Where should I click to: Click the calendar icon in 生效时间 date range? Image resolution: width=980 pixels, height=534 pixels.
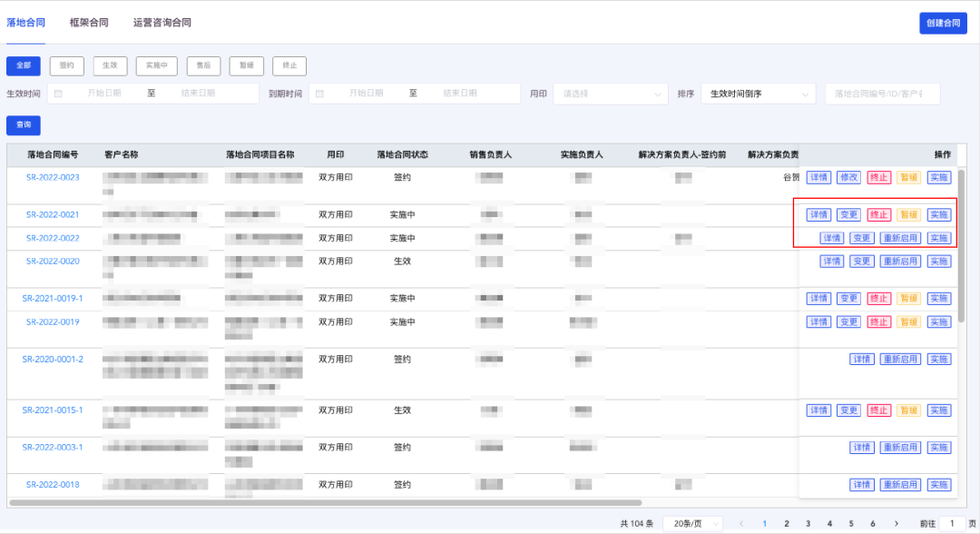point(58,94)
